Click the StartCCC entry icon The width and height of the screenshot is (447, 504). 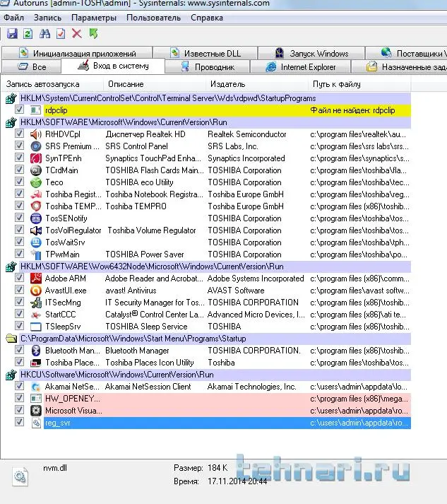coord(35,315)
